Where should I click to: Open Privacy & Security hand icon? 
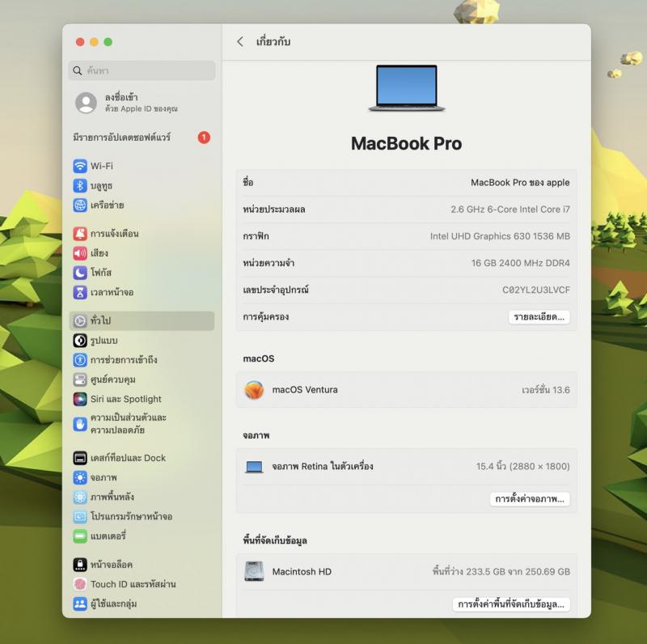[80, 424]
